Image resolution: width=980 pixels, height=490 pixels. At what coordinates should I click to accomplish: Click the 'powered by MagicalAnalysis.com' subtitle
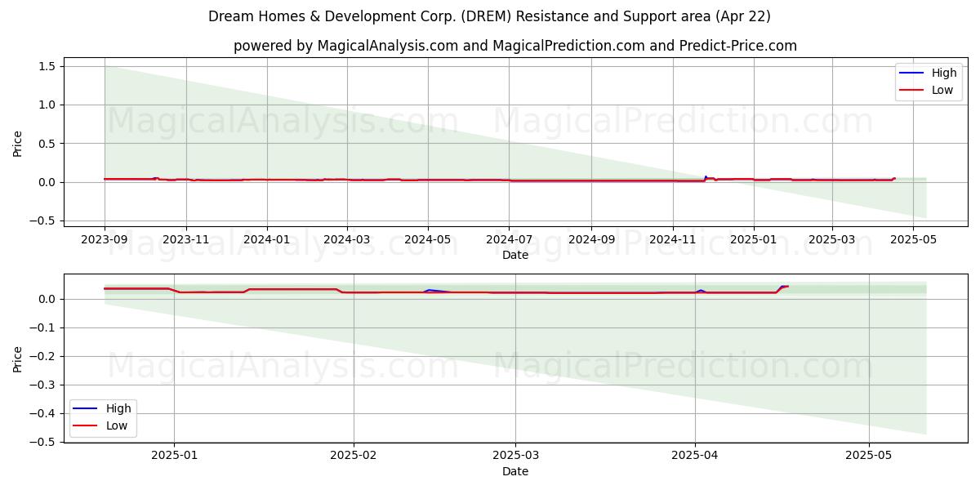(515, 46)
